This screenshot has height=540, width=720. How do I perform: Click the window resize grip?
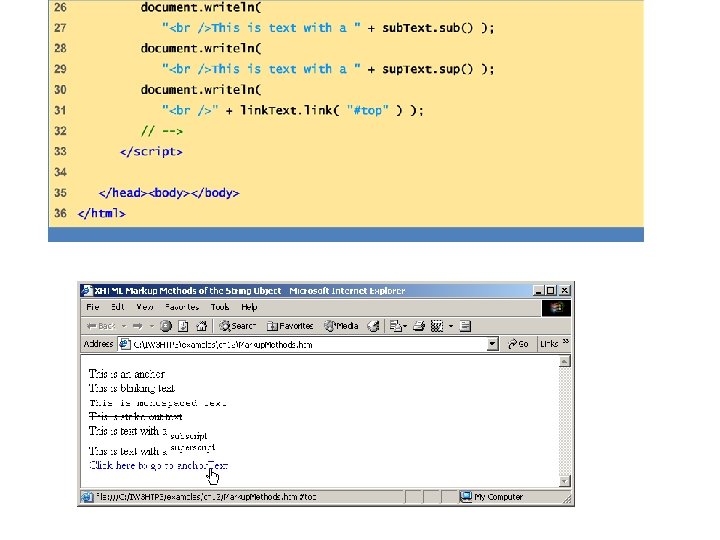click(568, 499)
